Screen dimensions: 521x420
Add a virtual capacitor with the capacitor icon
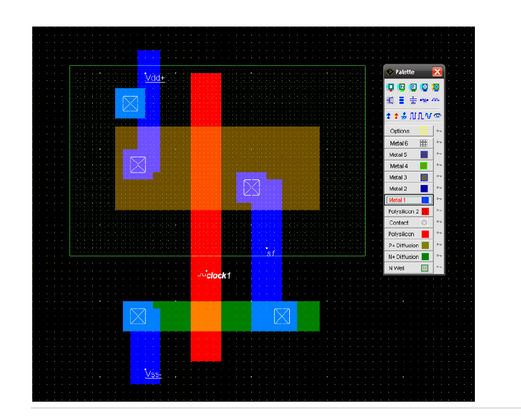click(413, 100)
